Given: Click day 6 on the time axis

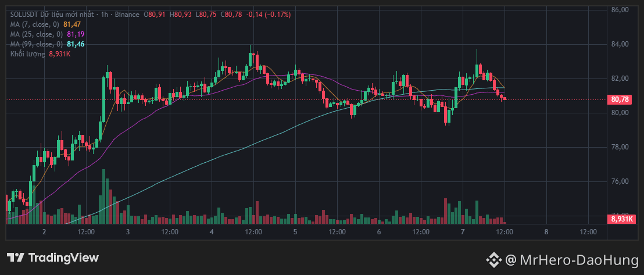Looking at the screenshot, I should [x=379, y=232].
